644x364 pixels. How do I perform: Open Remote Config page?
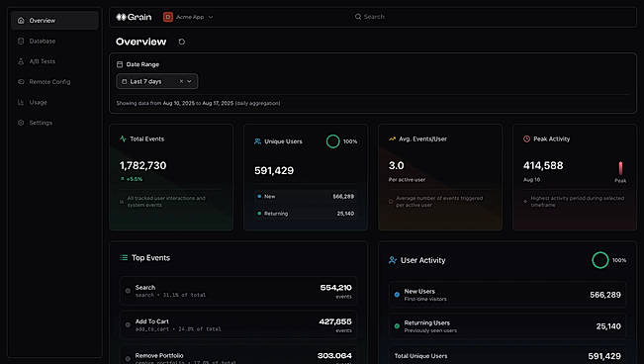(x=54, y=82)
